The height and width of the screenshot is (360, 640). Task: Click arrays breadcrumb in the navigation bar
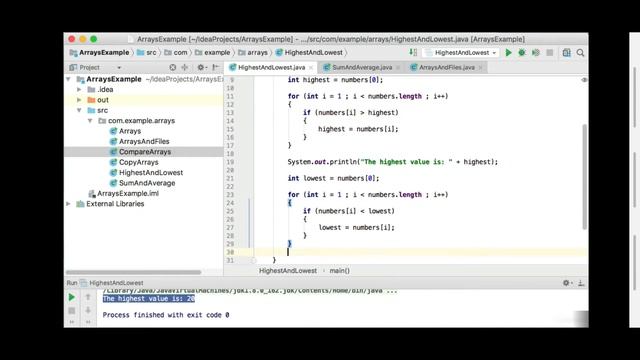[253, 53]
